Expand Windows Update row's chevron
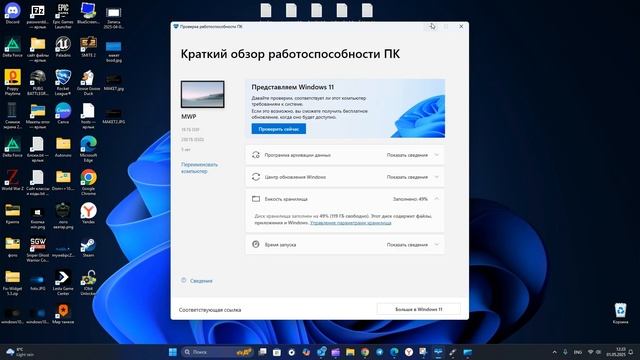Image resolution: width=640 pixels, height=360 pixels. pos(436,177)
